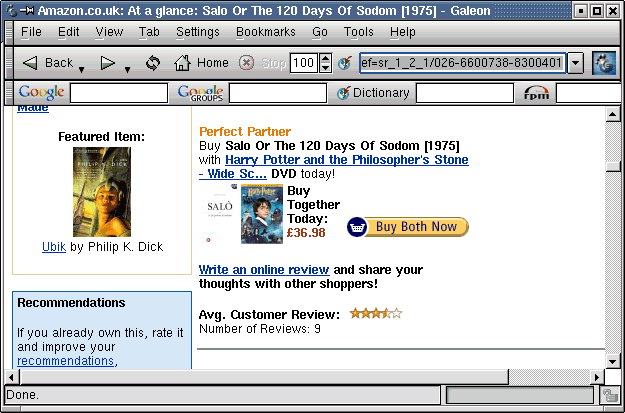Click the Perfect Partner heading
The width and height of the screenshot is (625, 413).
245,132
